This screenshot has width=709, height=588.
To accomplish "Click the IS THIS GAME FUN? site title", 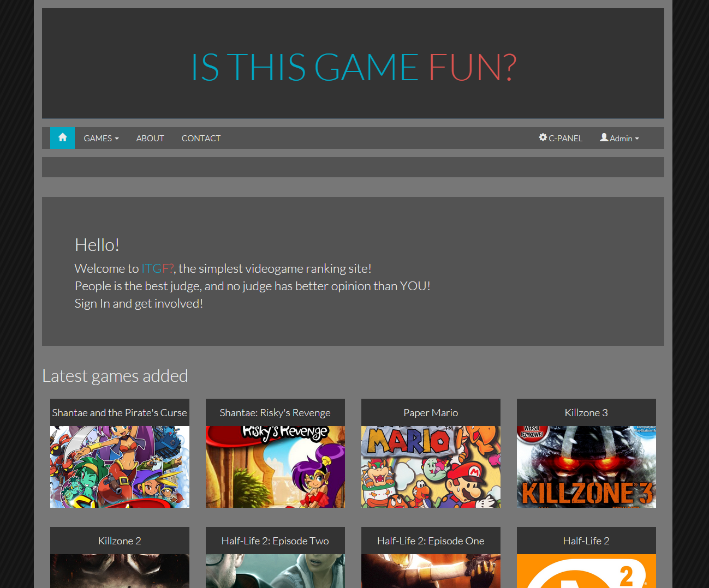I will coord(353,68).
